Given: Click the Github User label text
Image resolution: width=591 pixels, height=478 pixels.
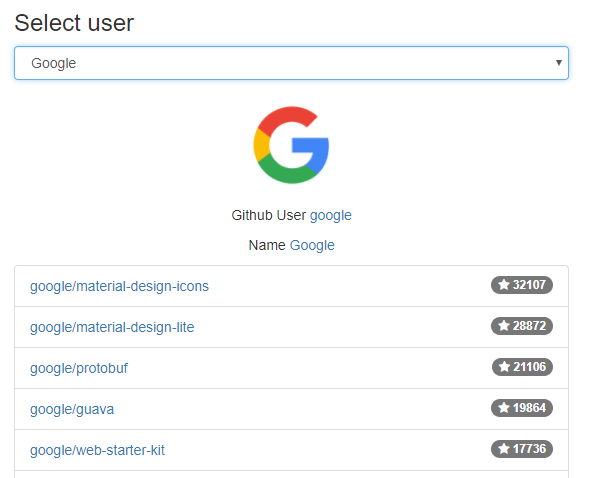Looking at the screenshot, I should [x=269, y=215].
